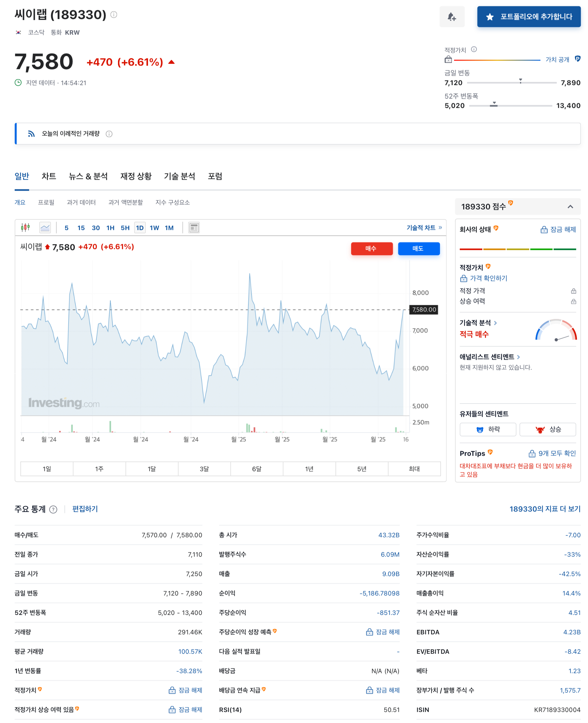Screen dimensions: 588x723
Task: Open 애널리스트 센티멘트 section arrow link
Action: (519, 357)
